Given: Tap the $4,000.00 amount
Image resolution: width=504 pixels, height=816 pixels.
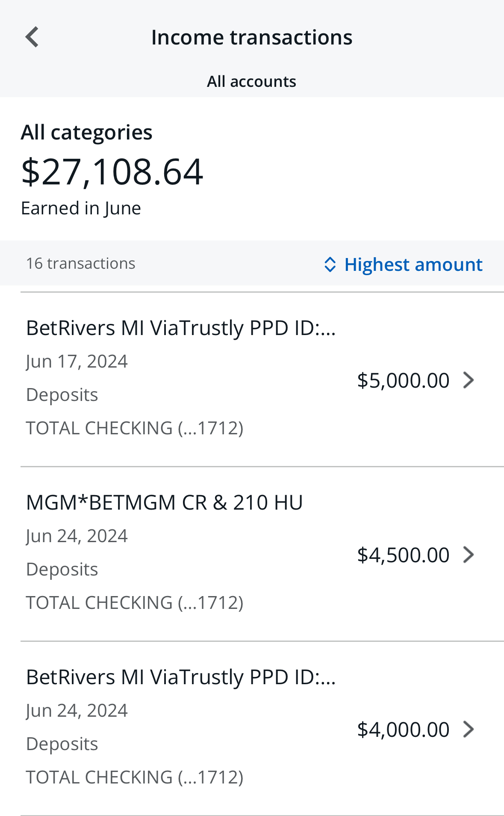Looking at the screenshot, I should click(x=403, y=730).
